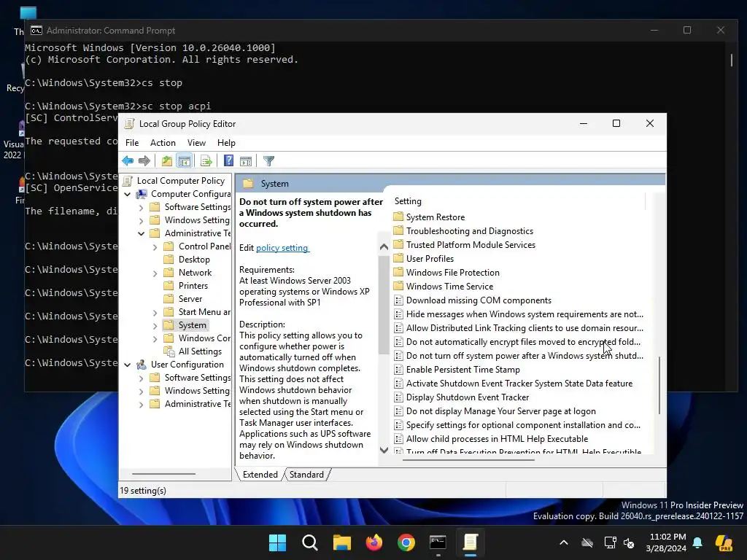Screen dimensions: 747x560
Task: Select All Settings in tree
Action: point(200,351)
